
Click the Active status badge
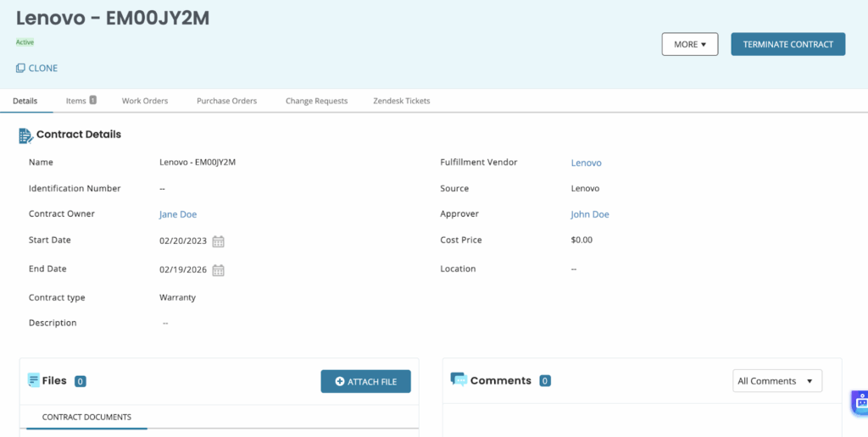(x=25, y=42)
